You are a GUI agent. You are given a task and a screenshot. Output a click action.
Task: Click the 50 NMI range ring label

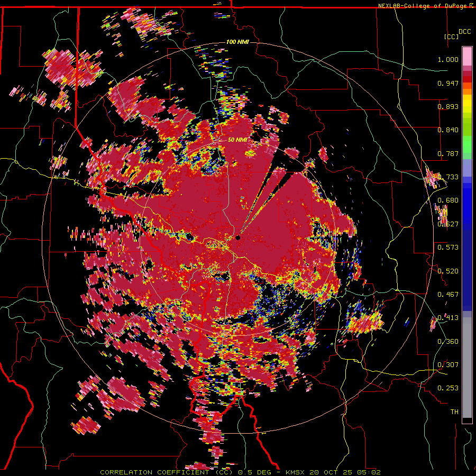pos(237,140)
